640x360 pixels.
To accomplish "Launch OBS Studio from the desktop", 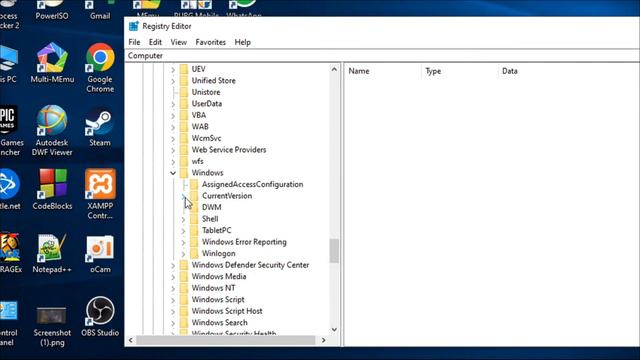I will pos(100,316).
